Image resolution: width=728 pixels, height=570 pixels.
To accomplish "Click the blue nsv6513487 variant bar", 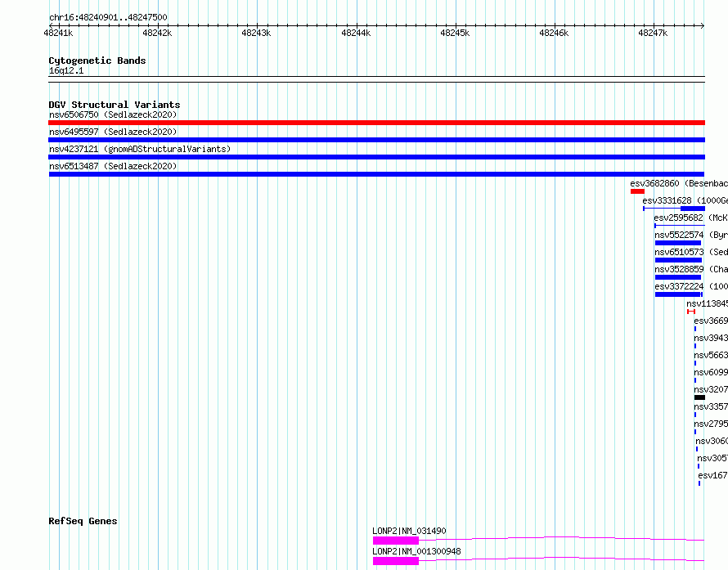I will 376,174.
